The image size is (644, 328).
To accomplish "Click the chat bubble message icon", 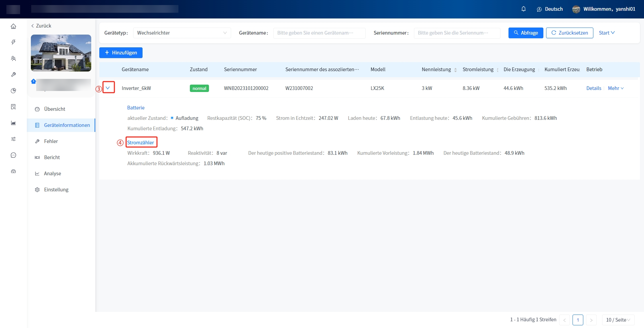I will (13, 155).
